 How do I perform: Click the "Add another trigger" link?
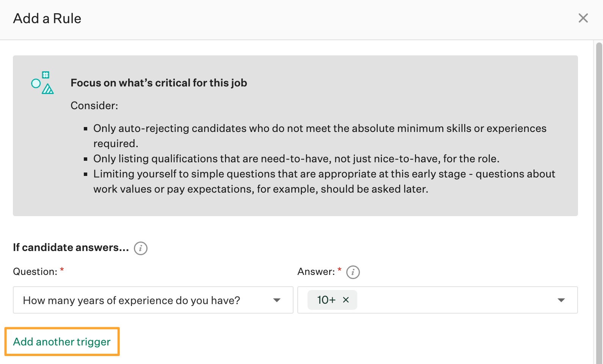pos(62,342)
